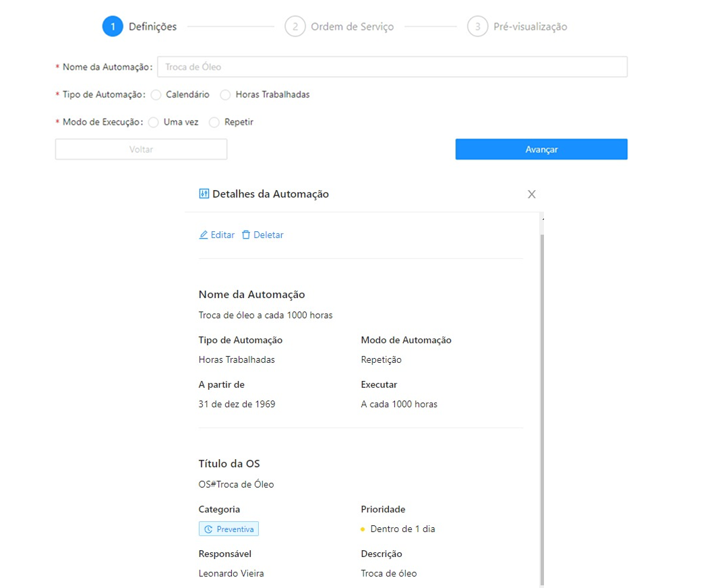Click the 'A partir de' label
Image resolution: width=728 pixels, height=588 pixels.
[222, 384]
